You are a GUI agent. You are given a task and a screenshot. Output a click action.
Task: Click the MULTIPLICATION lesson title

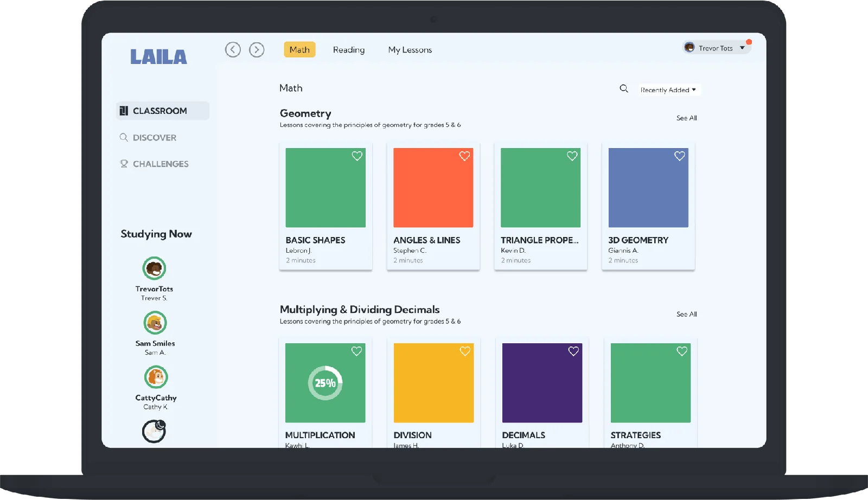[320, 435]
